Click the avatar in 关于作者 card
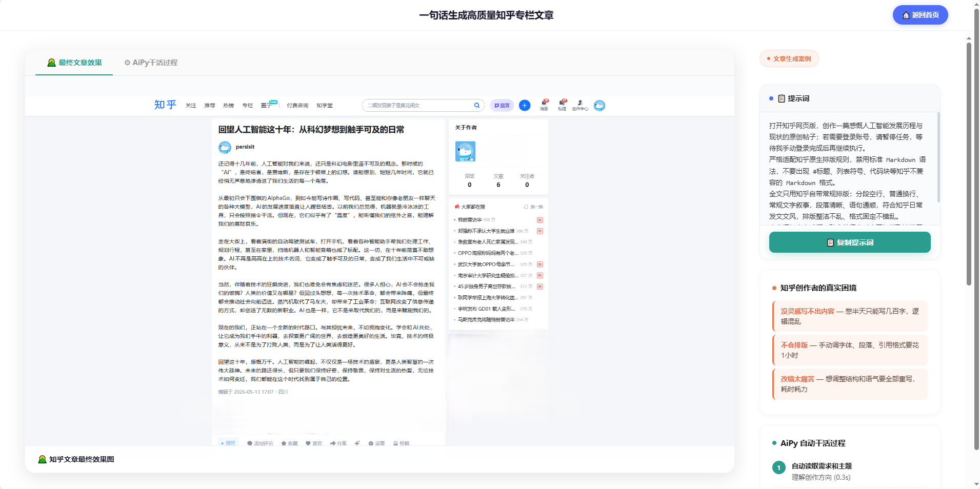This screenshot has width=980, height=489. pyautogui.click(x=465, y=151)
